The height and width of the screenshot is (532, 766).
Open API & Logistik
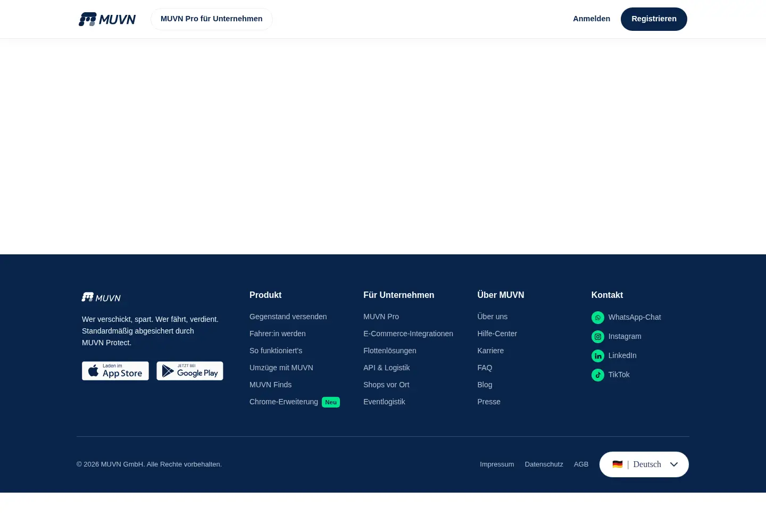tap(387, 368)
